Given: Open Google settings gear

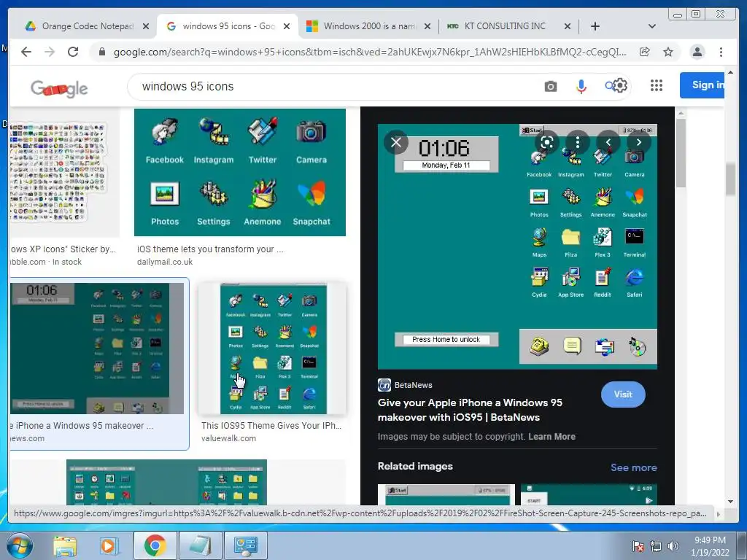Looking at the screenshot, I should coord(620,86).
